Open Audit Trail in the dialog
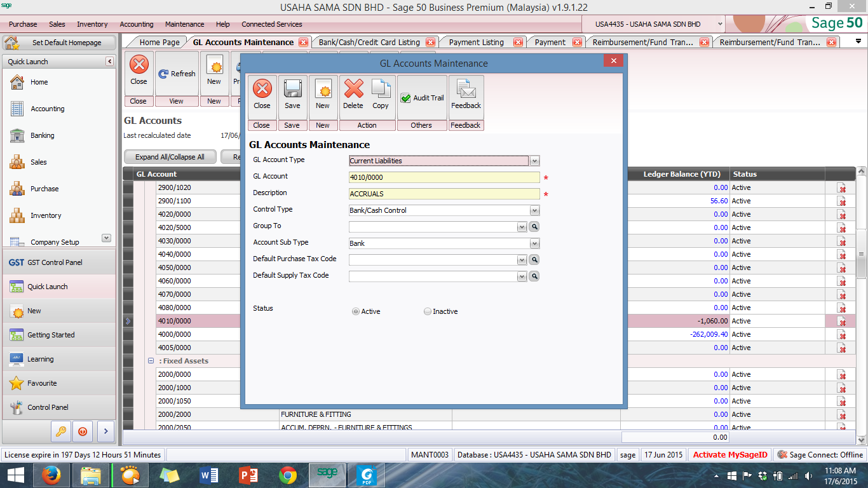Viewport: 868px width, 488px height. [x=422, y=98]
